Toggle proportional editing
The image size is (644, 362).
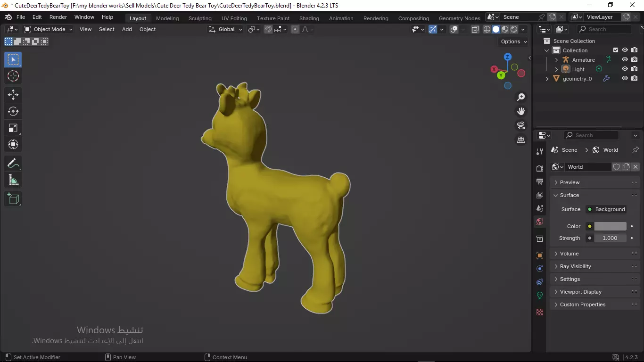coord(295,29)
